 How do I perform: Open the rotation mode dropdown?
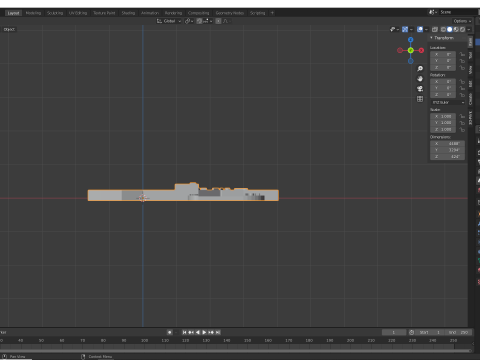click(448, 102)
